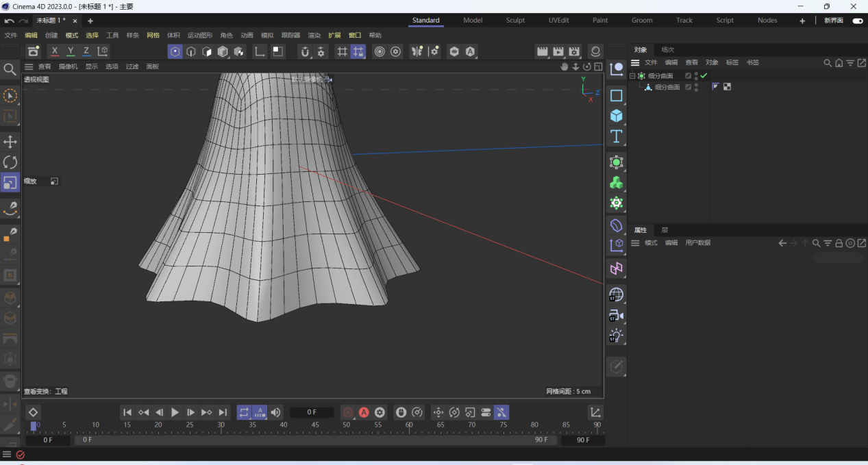Toggle the 新界面 layout switch

(x=858, y=21)
